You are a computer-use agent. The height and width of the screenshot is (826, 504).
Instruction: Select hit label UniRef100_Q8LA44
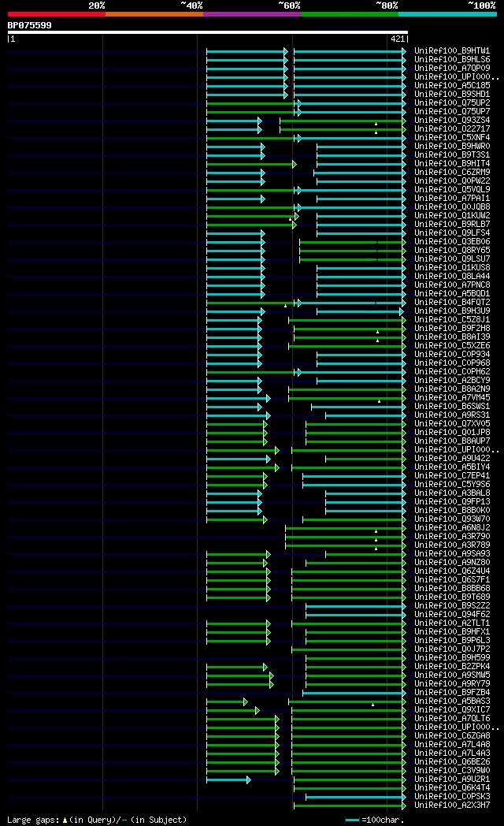click(452, 276)
